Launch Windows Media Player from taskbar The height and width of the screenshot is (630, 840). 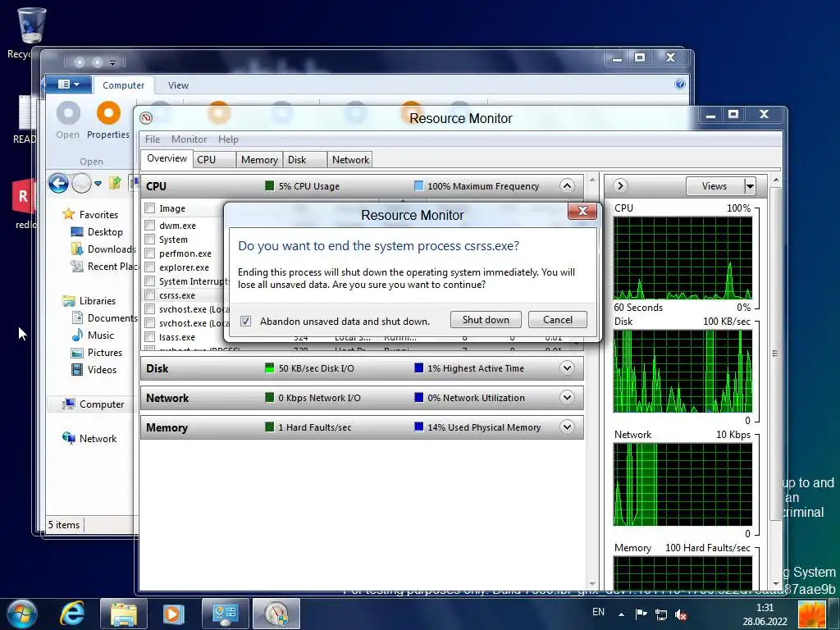173,614
